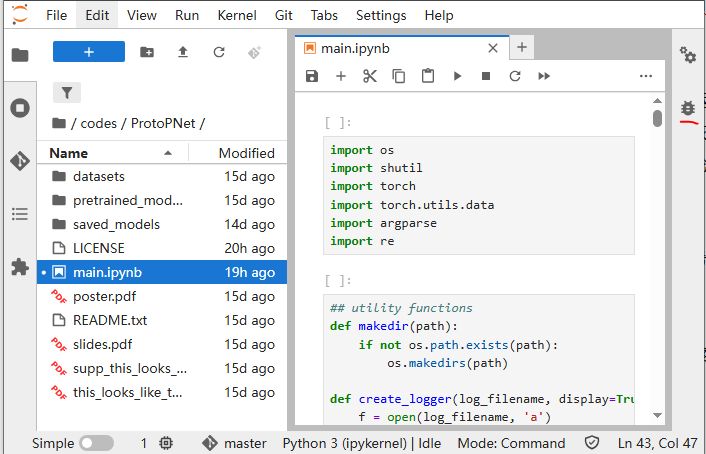Run the selected cell
Viewport: 706px width, 454px height.
click(x=457, y=76)
